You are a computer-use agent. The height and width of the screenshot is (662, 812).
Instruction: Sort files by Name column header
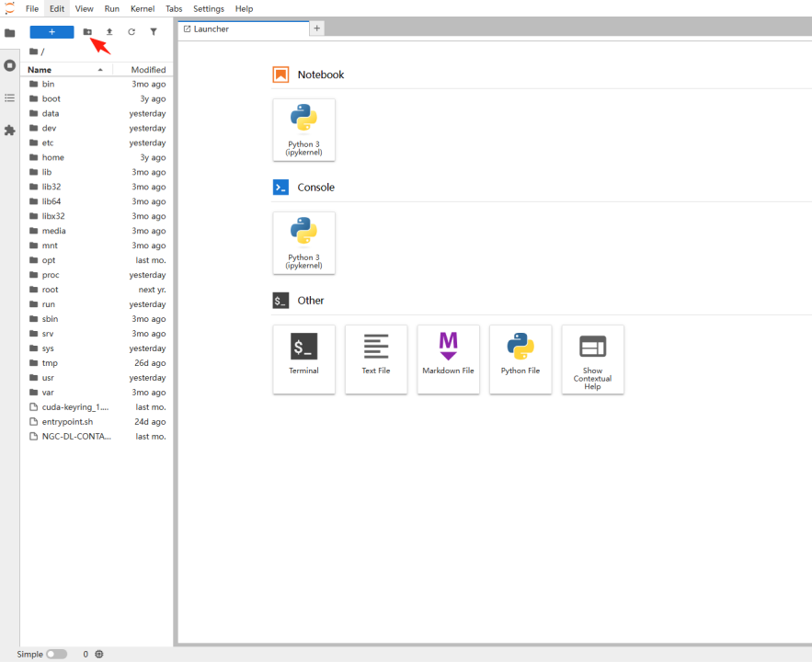pos(65,69)
